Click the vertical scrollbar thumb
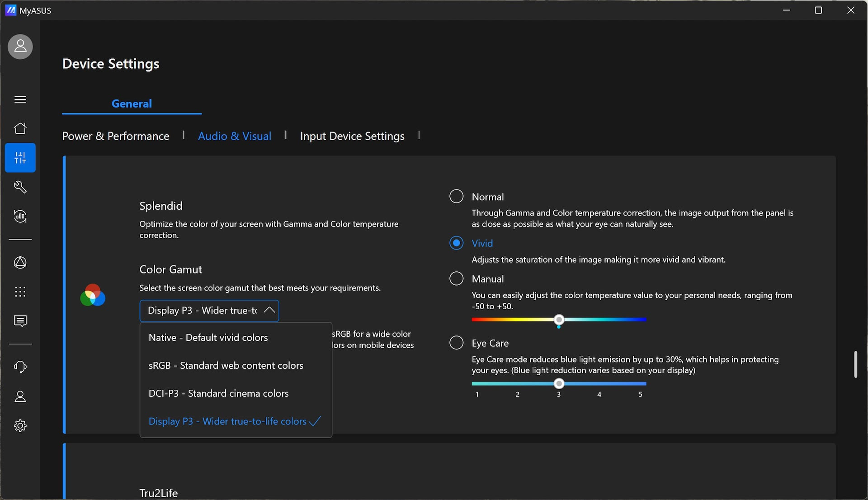Screen dimensions: 868x500 click(855, 364)
